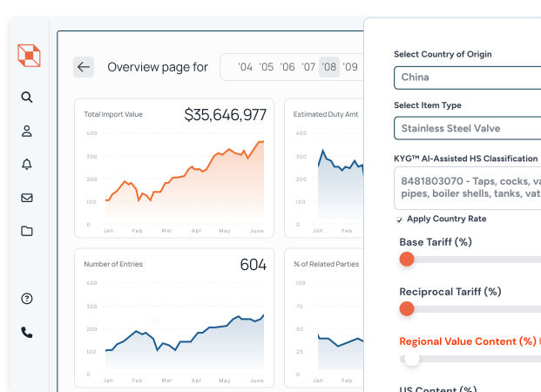541x392 pixels.
Task: Click the Reciprocal Tariff (%) label
Action: [450, 292]
